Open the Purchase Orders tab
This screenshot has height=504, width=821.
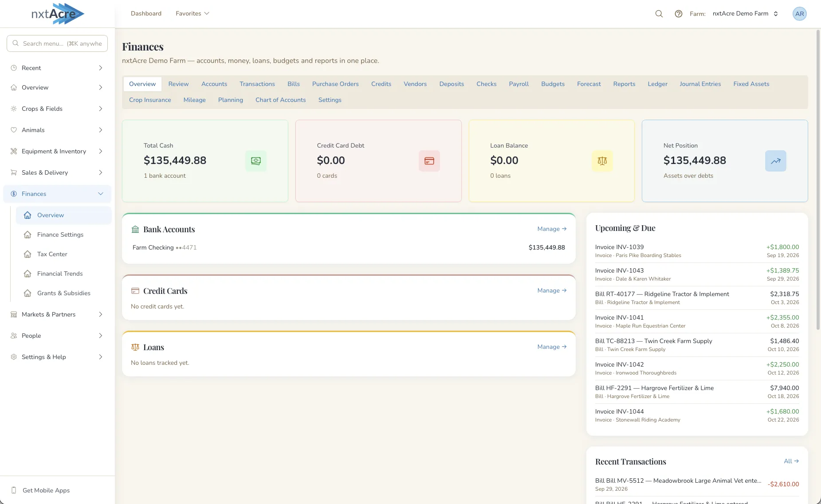(x=335, y=84)
